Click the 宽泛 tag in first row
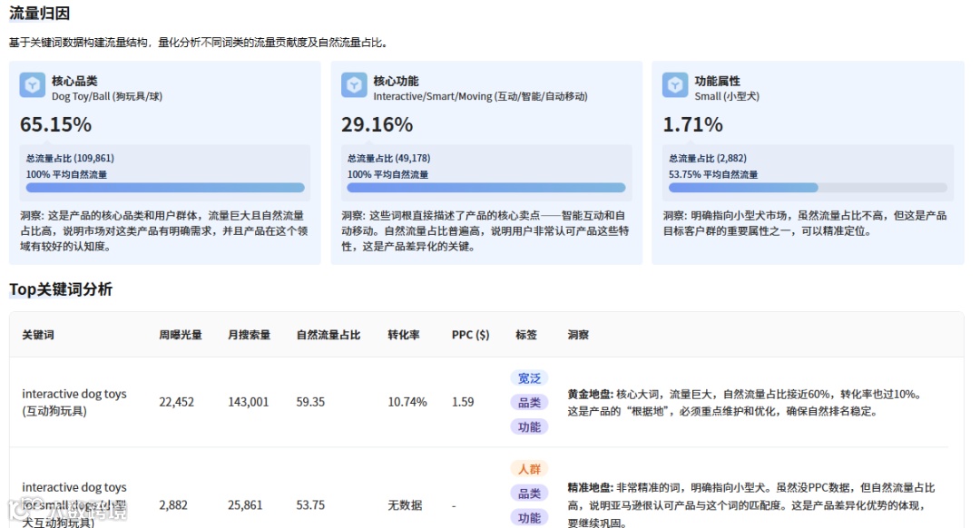 pyautogui.click(x=529, y=378)
